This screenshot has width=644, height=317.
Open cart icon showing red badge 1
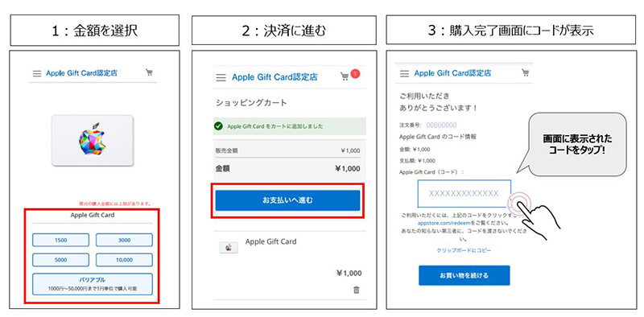[348, 76]
